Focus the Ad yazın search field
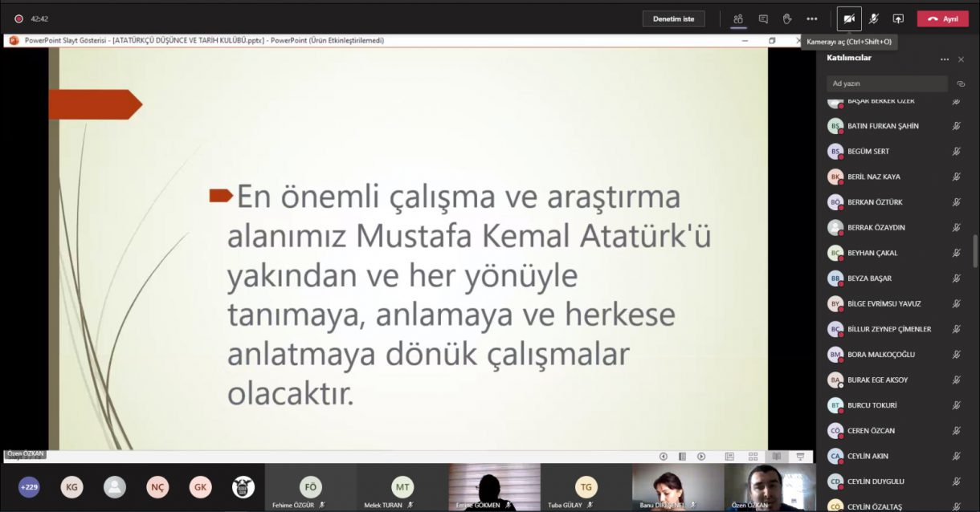Screen dimensions: 980x512 point(887,83)
